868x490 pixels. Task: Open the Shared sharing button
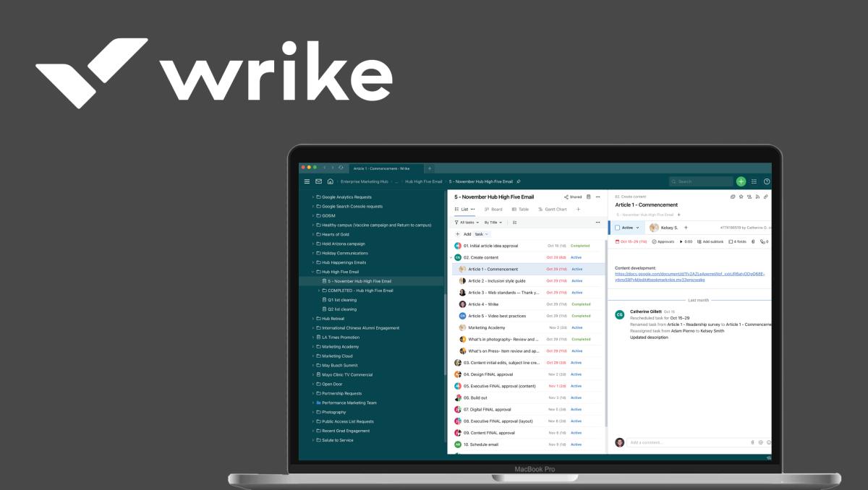tap(573, 197)
